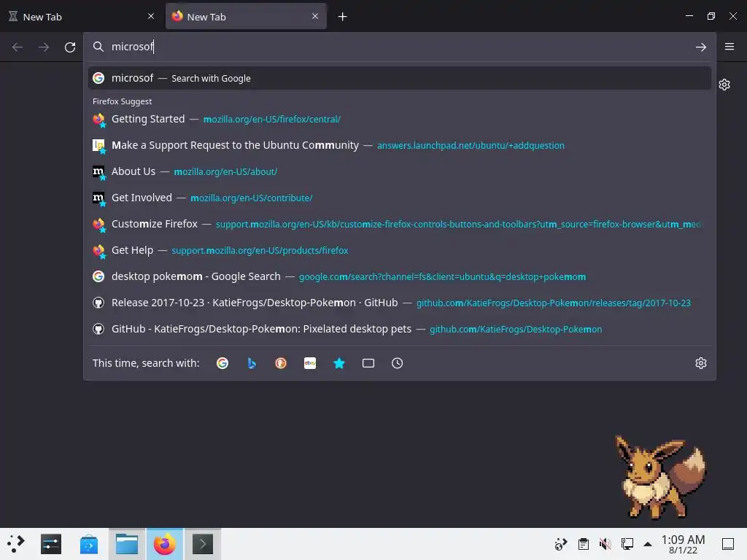Search open tabs with tabs icon
This screenshot has height=560, width=747.
pos(368,363)
